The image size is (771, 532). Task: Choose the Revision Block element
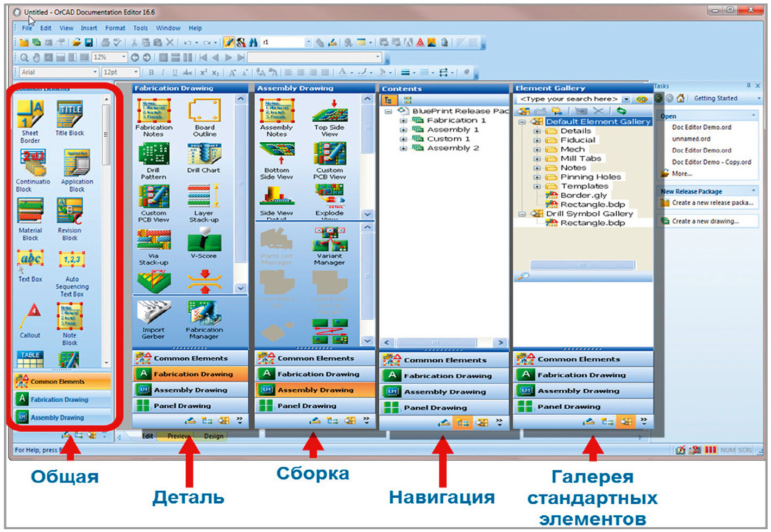[70, 219]
